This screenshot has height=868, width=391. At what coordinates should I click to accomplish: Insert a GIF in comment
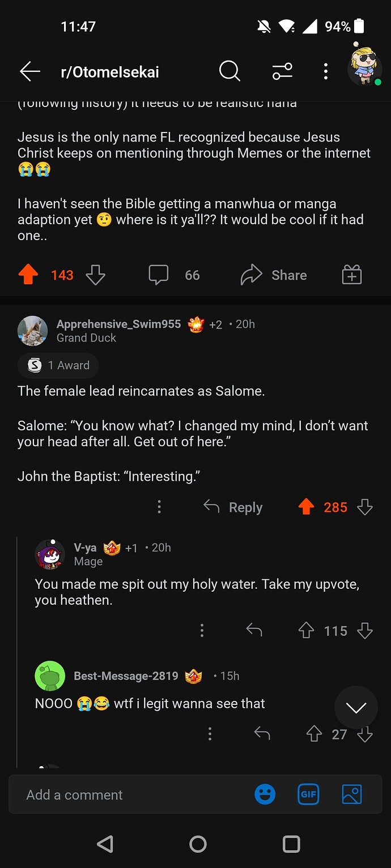click(308, 794)
